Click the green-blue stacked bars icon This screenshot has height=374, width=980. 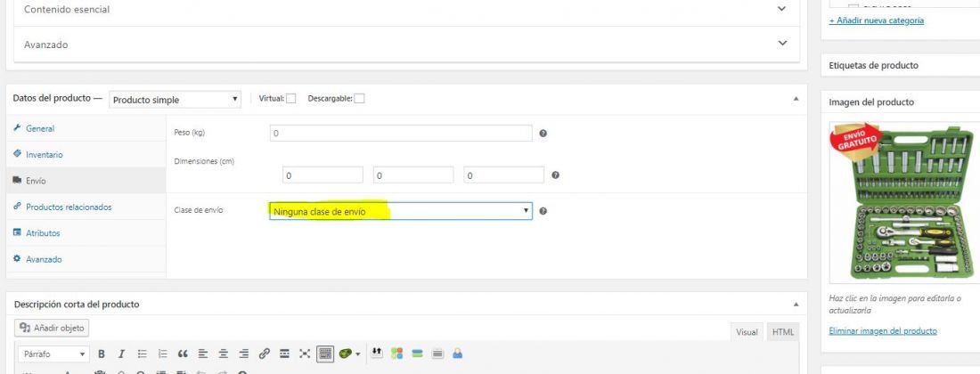point(417,354)
